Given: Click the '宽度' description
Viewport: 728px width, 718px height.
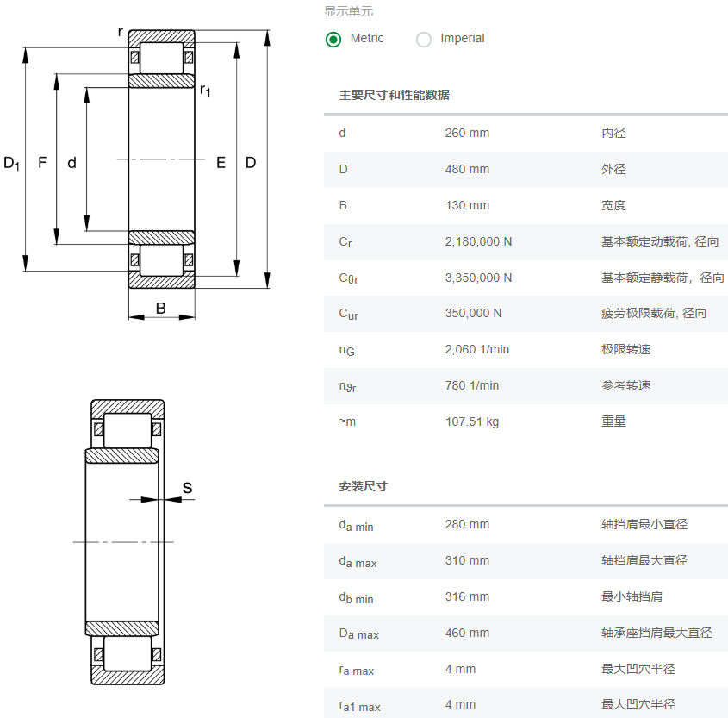Looking at the screenshot, I should (x=613, y=205).
